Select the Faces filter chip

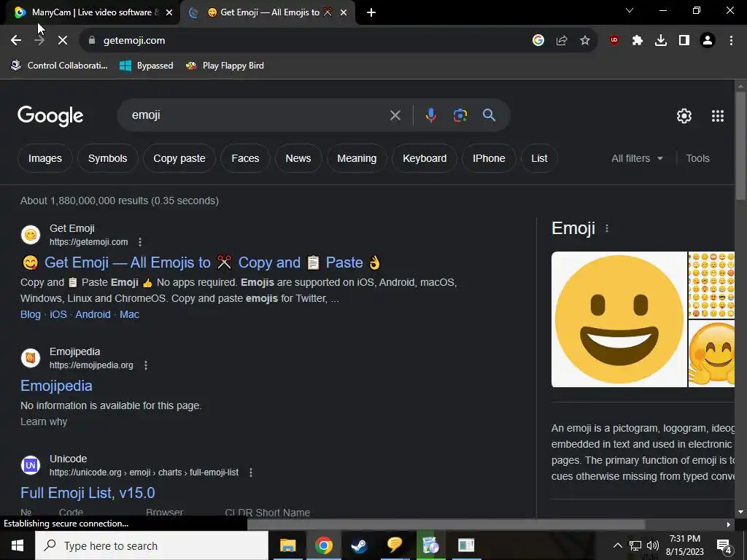click(x=245, y=158)
